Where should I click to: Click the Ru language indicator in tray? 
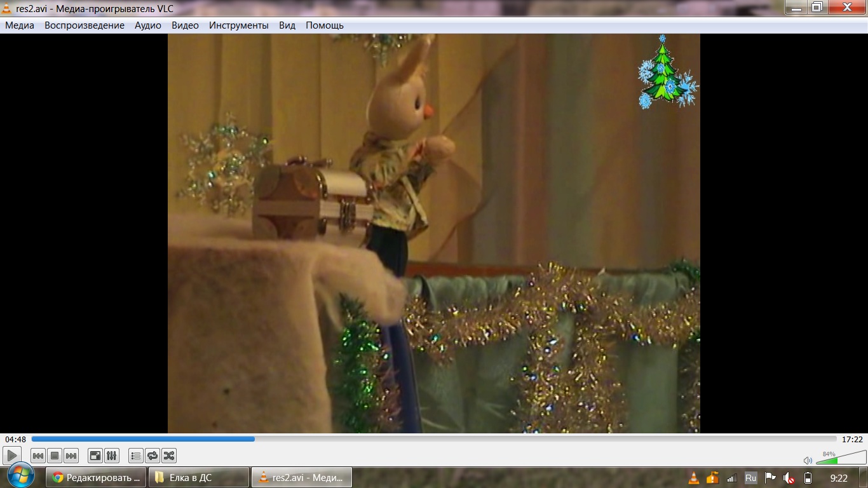(x=750, y=478)
